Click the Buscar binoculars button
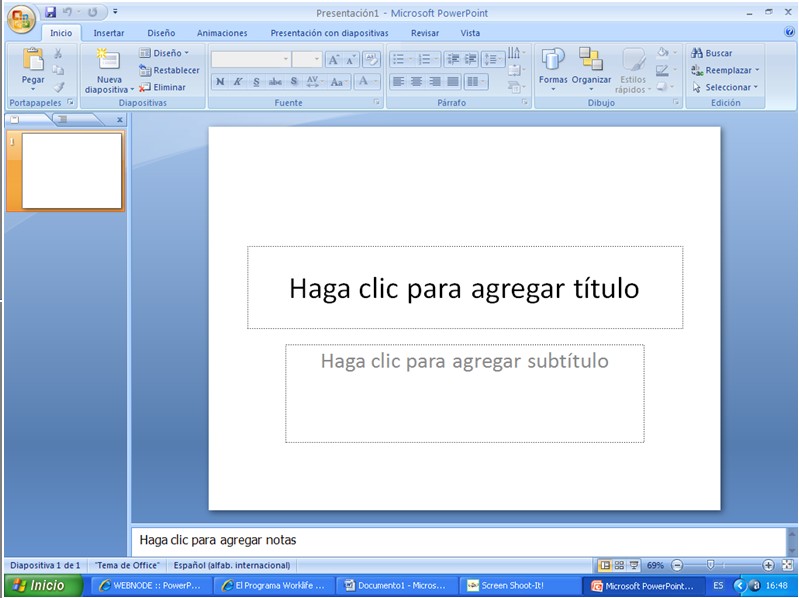 coord(711,53)
